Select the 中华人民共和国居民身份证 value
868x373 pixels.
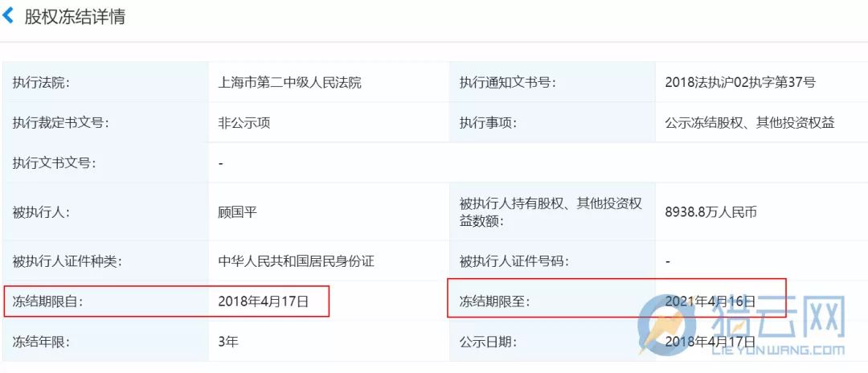pyautogui.click(x=297, y=261)
